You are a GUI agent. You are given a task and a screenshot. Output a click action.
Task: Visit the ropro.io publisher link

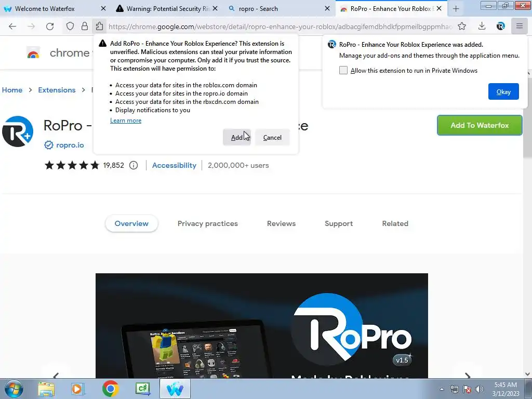click(x=70, y=145)
